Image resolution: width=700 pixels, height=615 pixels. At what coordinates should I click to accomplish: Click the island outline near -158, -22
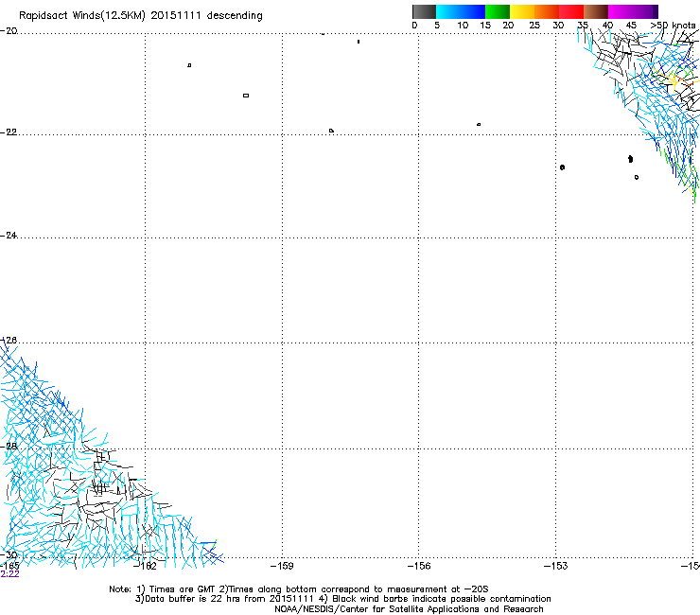pos(331,131)
